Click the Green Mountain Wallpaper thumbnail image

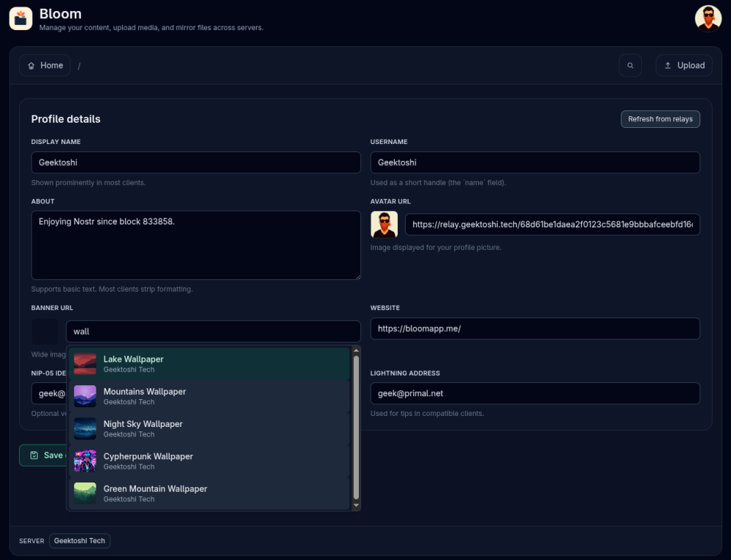85,493
